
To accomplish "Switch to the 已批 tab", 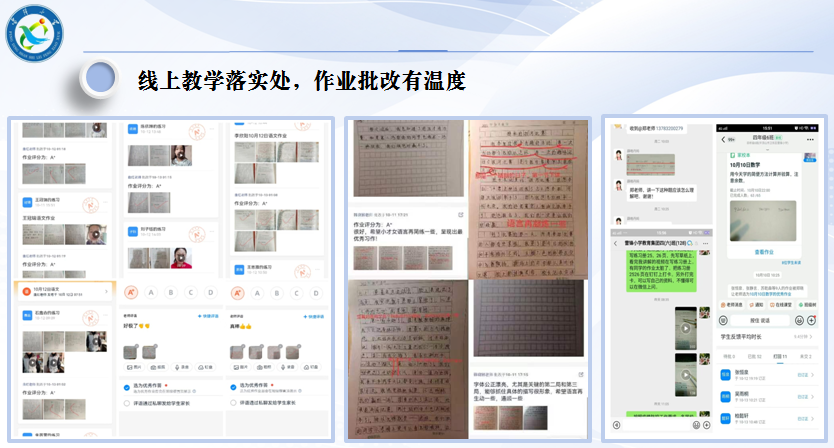I will 756,355.
